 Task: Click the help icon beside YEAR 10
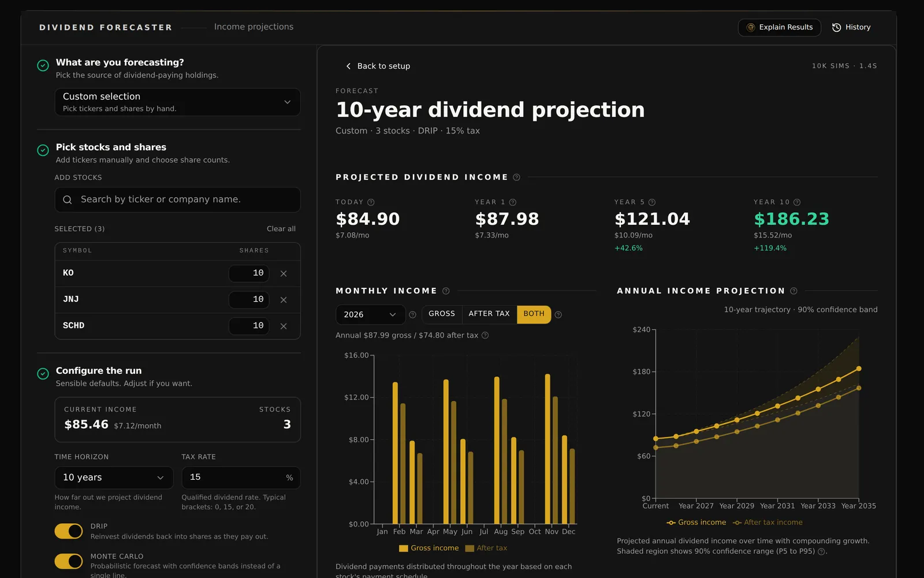797,202
